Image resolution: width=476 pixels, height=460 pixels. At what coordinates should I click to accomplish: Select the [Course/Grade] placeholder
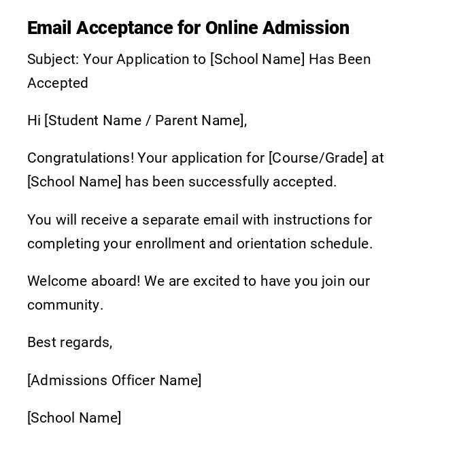click(x=318, y=158)
